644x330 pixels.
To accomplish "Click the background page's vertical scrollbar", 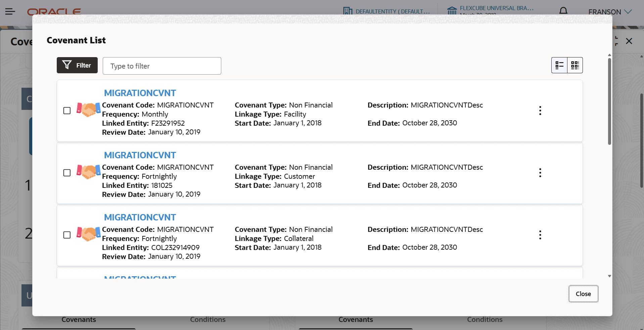I will (x=642, y=140).
